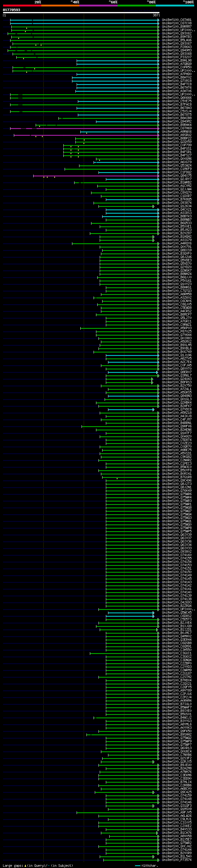Open hit UniRef100_B9RMM7
The image size is (197, 868).
[177, 26]
